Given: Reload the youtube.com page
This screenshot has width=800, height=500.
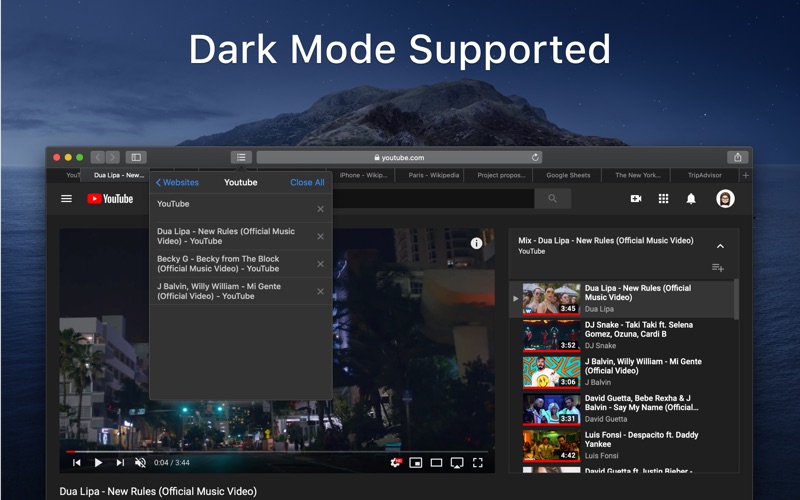Looking at the screenshot, I should 535,157.
